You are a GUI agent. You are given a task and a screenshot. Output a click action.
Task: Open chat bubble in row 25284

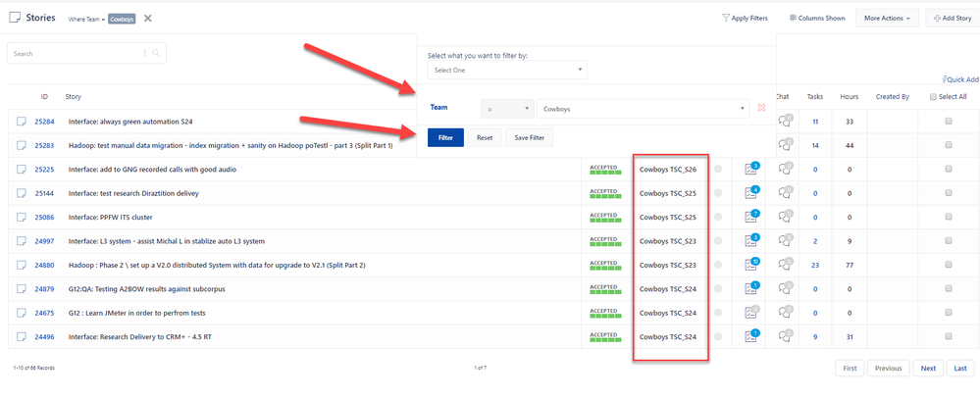point(785,122)
